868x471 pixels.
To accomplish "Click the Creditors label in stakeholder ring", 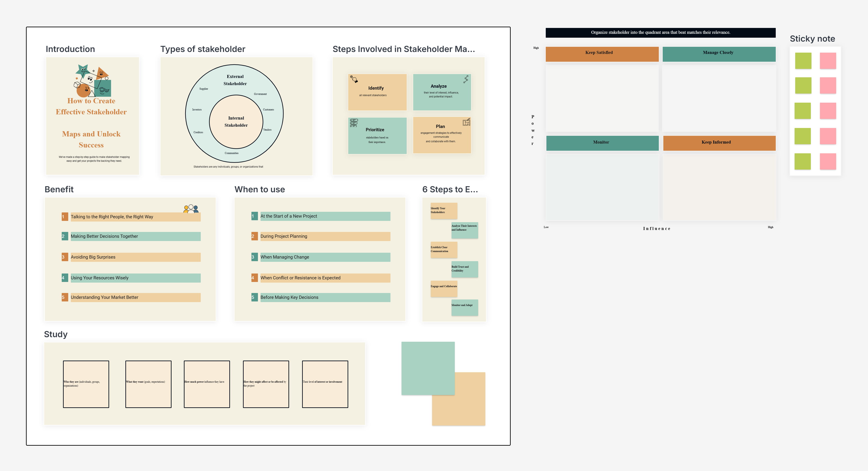I will (198, 132).
